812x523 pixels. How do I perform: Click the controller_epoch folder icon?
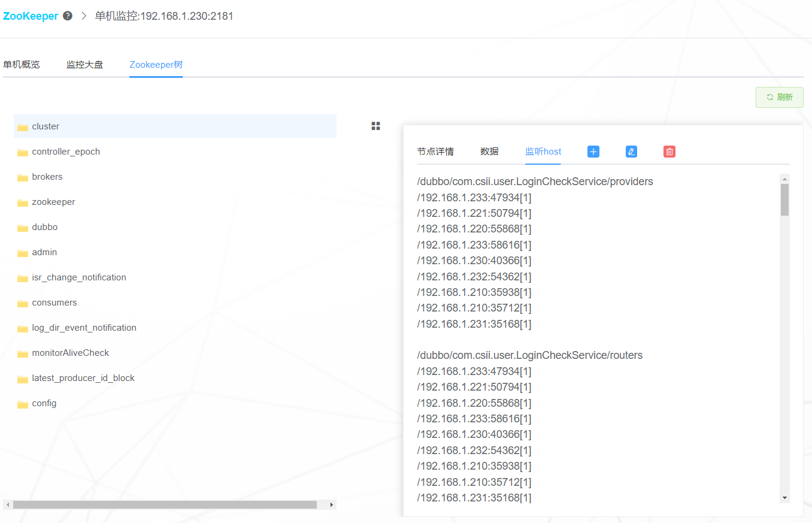point(23,152)
